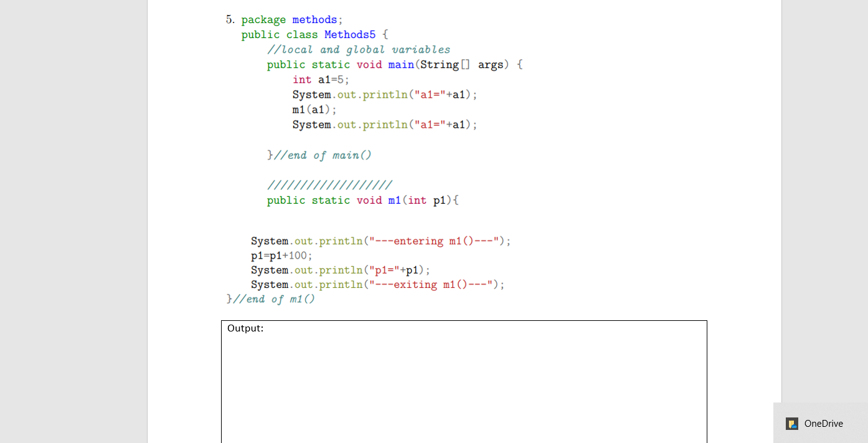The width and height of the screenshot is (868, 443).
Task: Open the OneDrive notification label
Action: (823, 424)
